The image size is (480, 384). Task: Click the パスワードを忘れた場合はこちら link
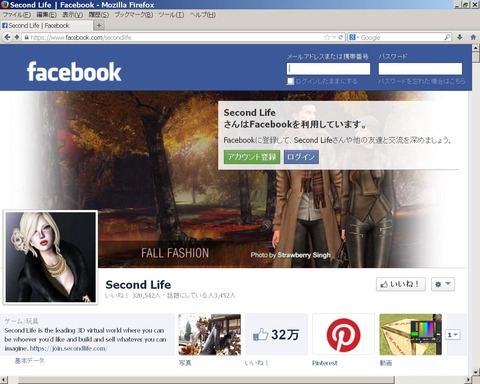[421, 81]
